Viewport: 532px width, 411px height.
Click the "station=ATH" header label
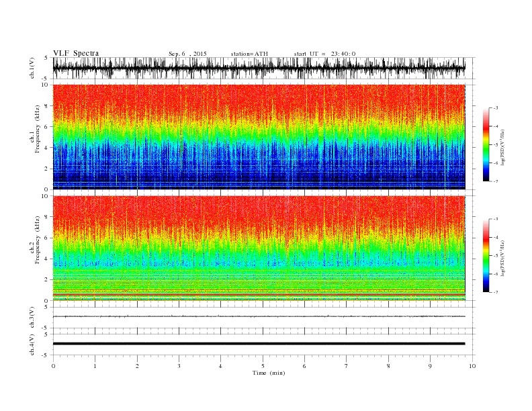tap(249, 54)
